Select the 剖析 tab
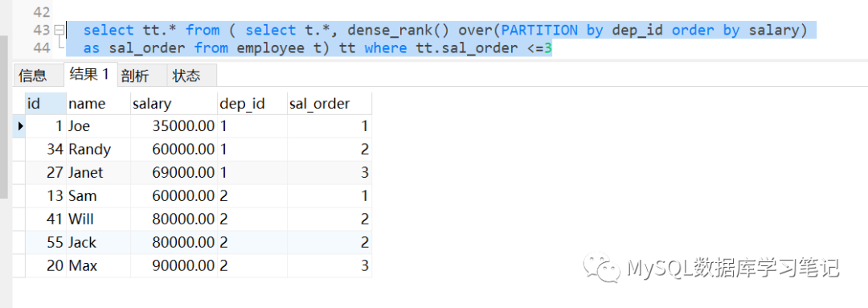The height and width of the screenshot is (308, 868). pyautogui.click(x=135, y=76)
